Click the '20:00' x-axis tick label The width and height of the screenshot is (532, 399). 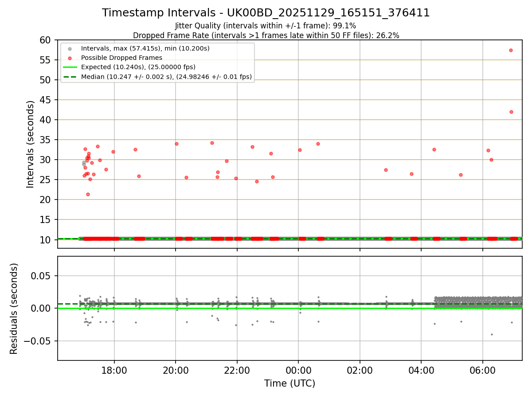point(176,370)
